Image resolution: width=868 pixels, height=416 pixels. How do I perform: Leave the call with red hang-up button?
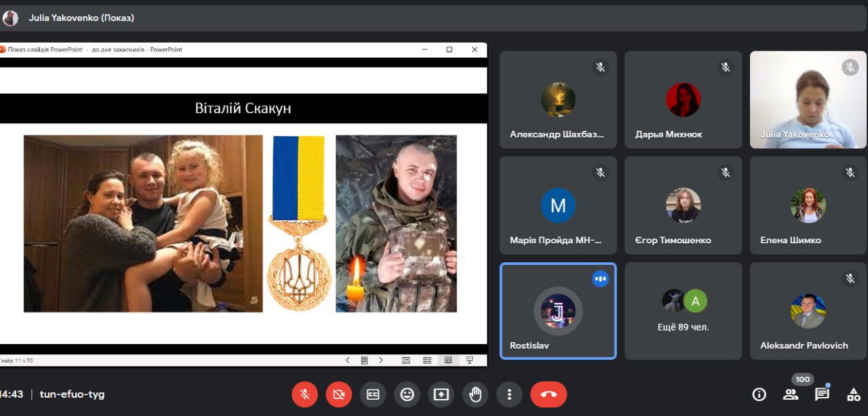(548, 394)
